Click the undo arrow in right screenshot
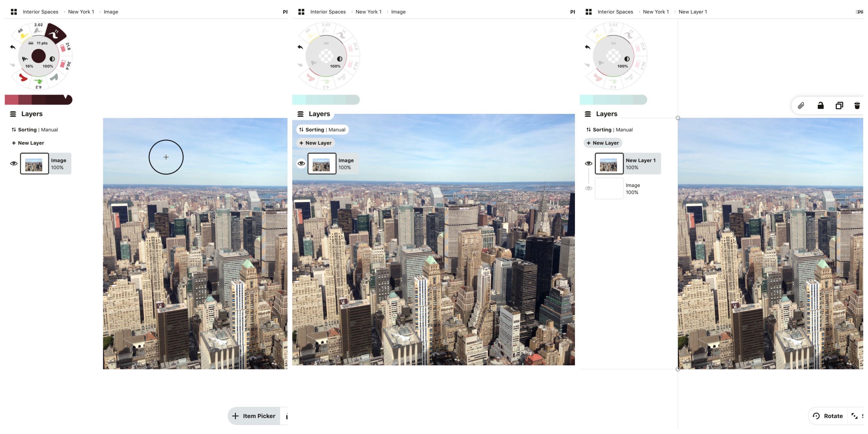Image resolution: width=868 pixels, height=434 pixels. 588,47
